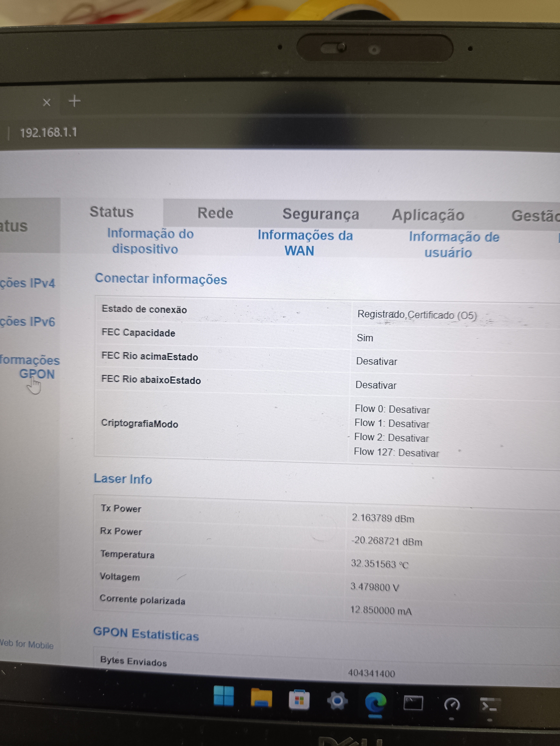The width and height of the screenshot is (560, 746).
Task: Open the Windows Start menu
Action: click(x=224, y=696)
